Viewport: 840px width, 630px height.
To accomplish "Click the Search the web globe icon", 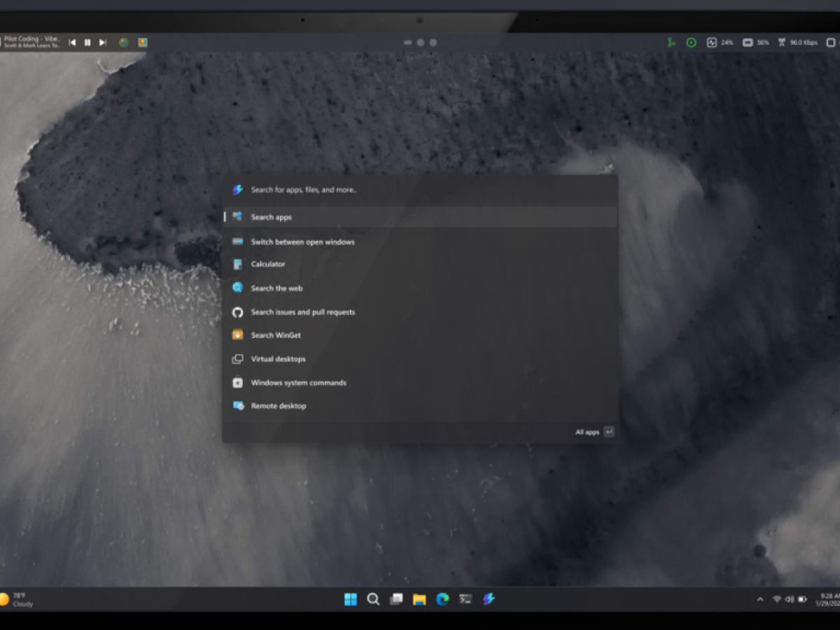I will [x=237, y=288].
